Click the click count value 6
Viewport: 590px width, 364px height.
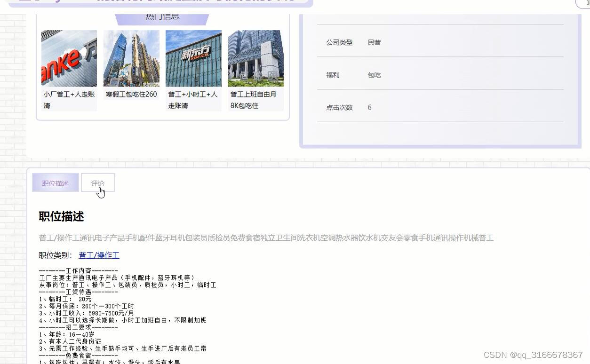coord(369,107)
